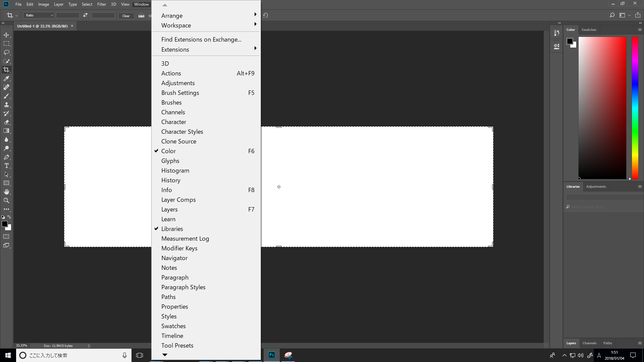The image size is (644, 362).
Task: Select the Crop tool in toolbar
Action: (x=6, y=70)
